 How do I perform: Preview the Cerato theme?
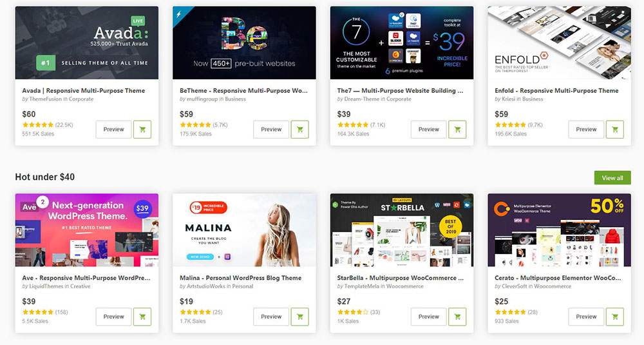click(x=586, y=317)
